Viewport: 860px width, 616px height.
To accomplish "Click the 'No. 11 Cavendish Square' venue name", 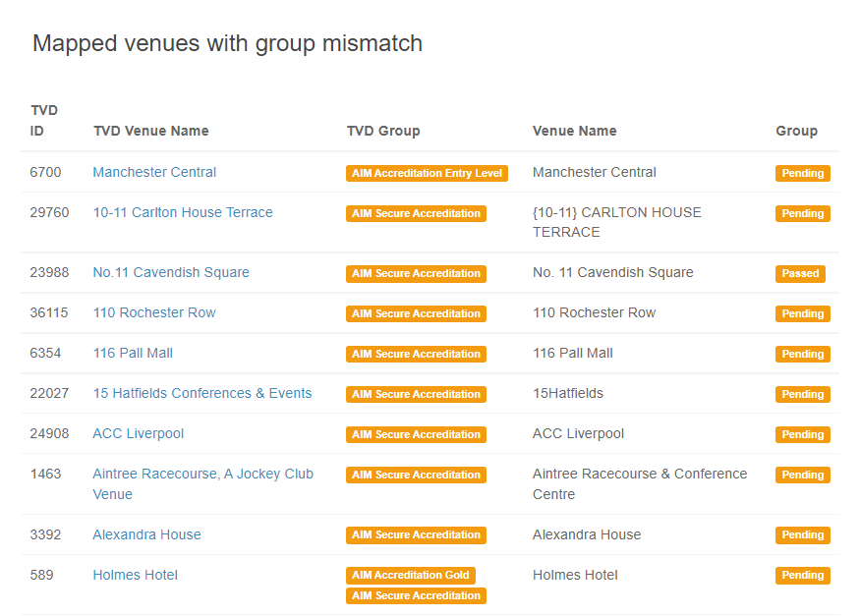I will coord(612,272).
